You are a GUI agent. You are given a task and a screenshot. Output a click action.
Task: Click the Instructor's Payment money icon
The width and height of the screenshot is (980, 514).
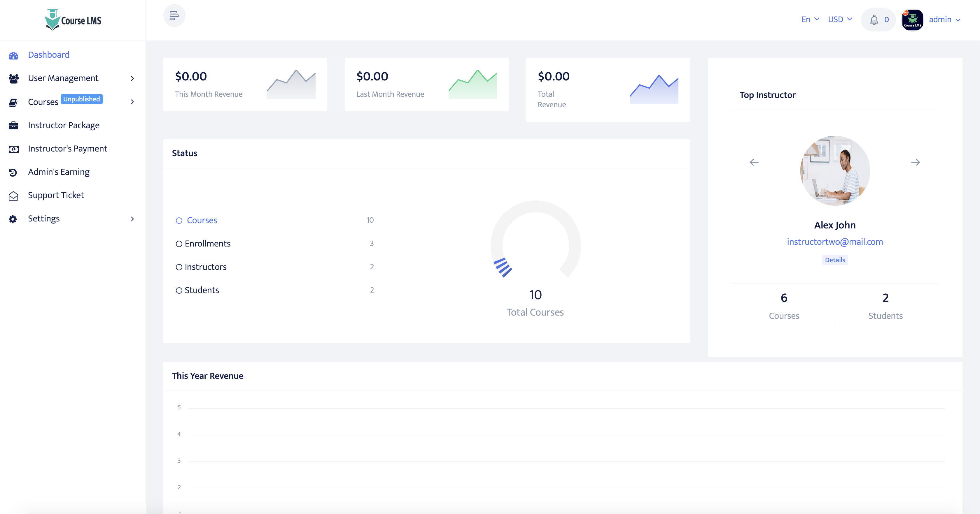13,149
